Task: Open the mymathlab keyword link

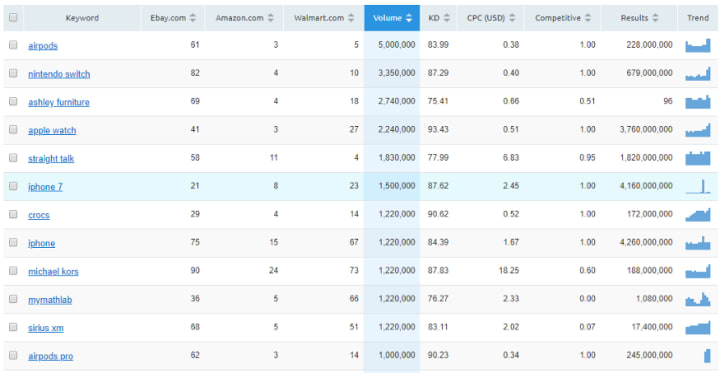Action: [x=50, y=300]
